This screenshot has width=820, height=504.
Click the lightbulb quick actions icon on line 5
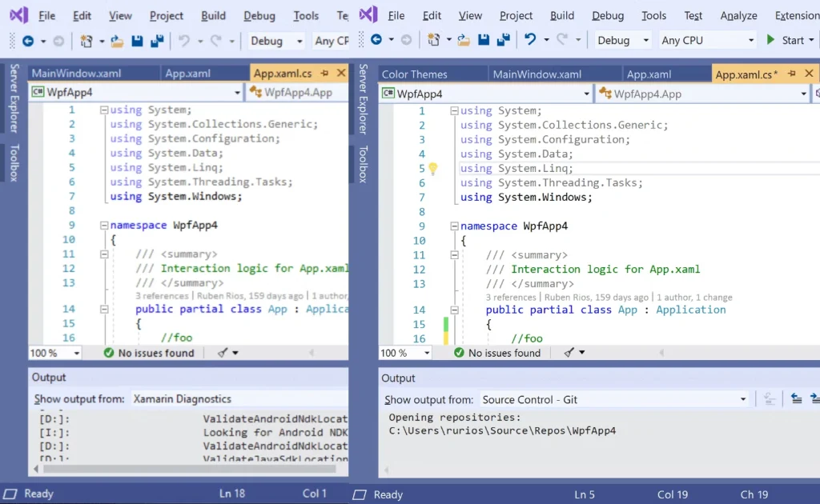[433, 169]
